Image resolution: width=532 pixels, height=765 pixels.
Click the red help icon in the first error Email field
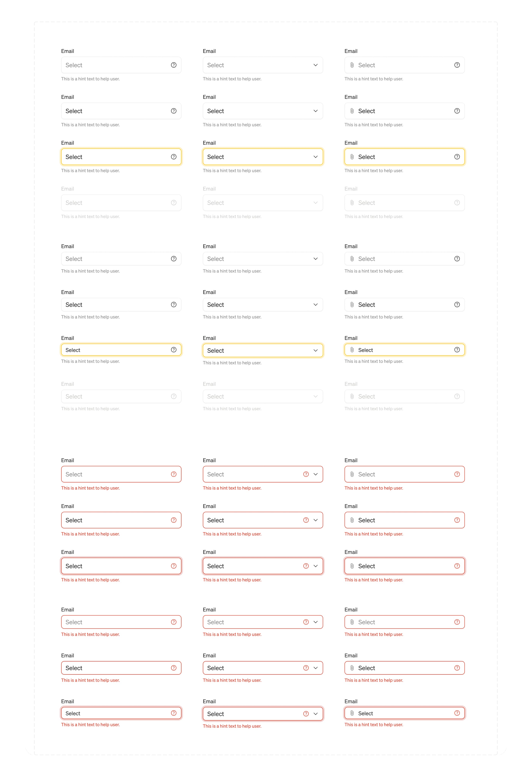173,474
